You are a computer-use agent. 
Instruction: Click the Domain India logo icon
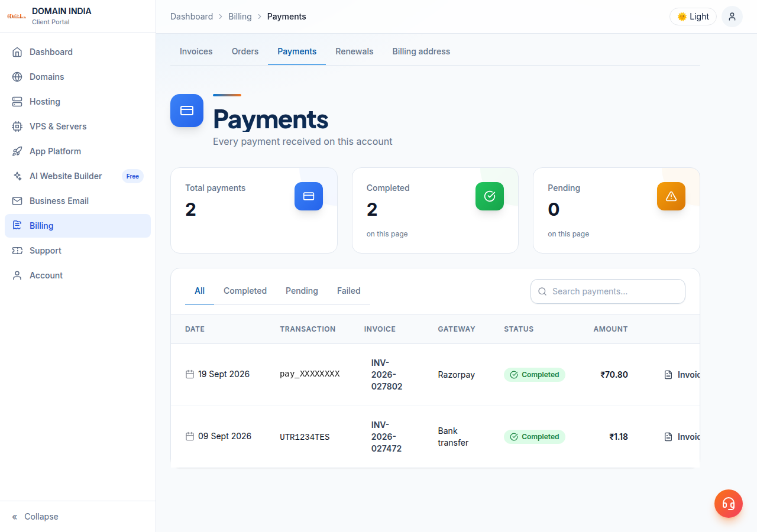(17, 16)
